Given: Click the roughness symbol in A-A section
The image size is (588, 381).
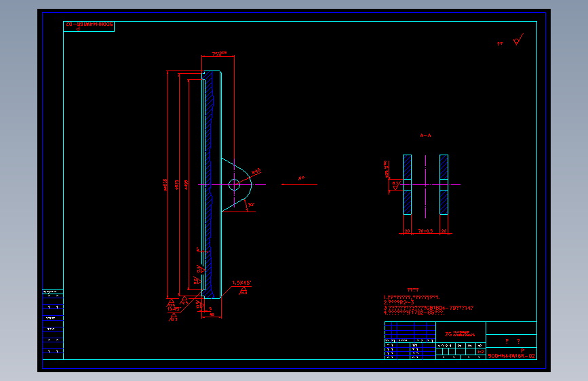Looking at the screenshot, I should [x=395, y=185].
